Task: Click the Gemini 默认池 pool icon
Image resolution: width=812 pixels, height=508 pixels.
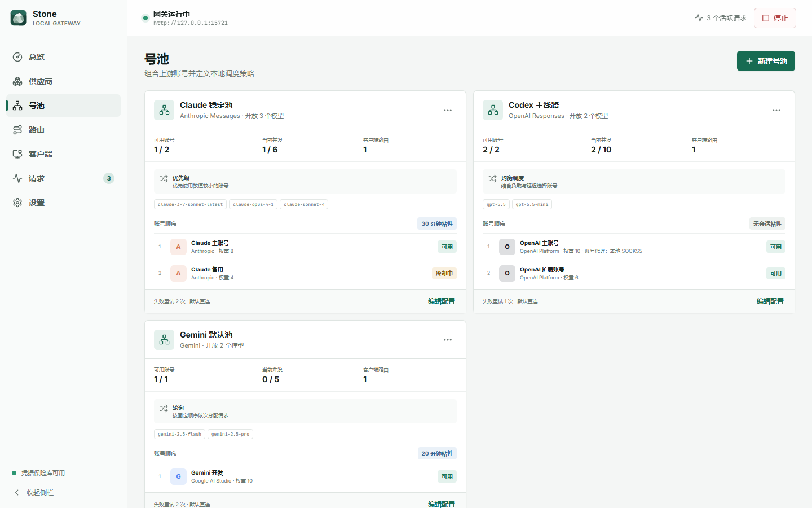Action: pos(164,340)
